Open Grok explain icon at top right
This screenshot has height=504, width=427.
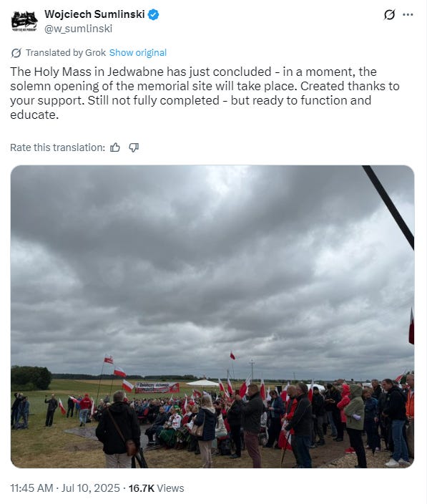(389, 14)
